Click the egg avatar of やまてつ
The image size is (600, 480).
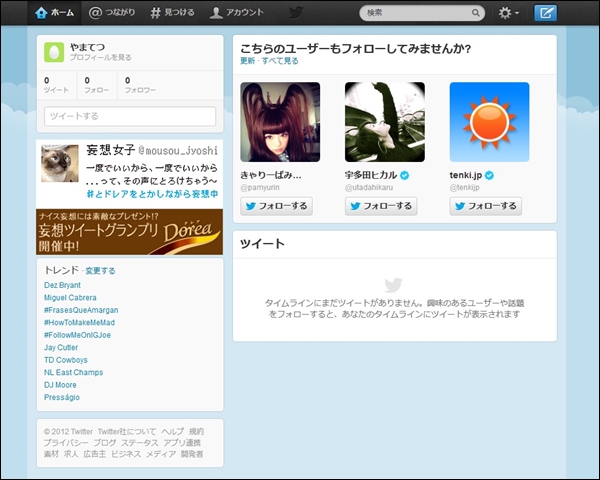point(54,52)
